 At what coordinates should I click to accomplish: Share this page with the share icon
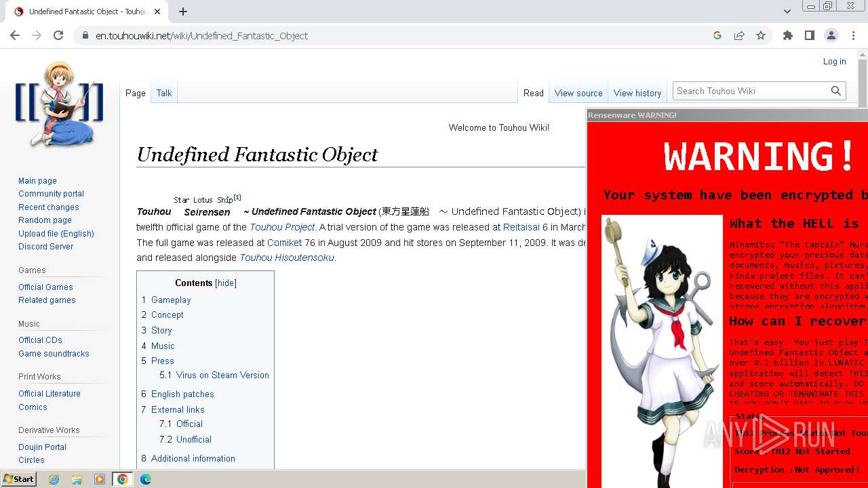pos(739,35)
